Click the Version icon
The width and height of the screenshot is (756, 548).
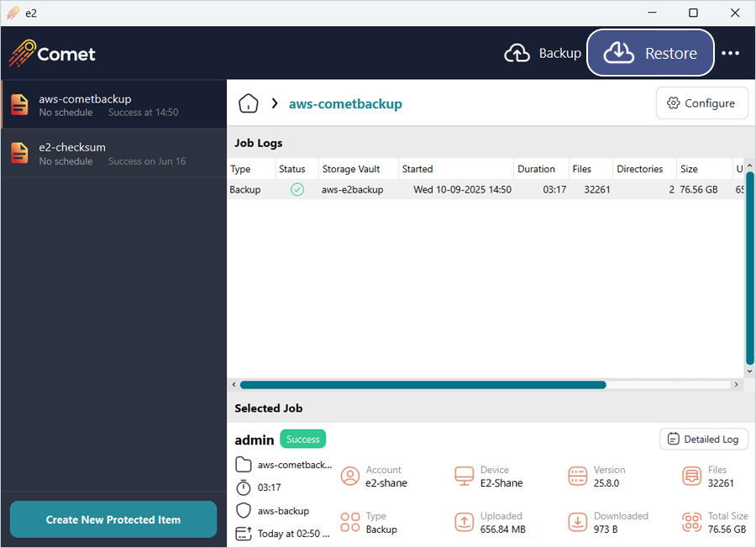click(578, 476)
